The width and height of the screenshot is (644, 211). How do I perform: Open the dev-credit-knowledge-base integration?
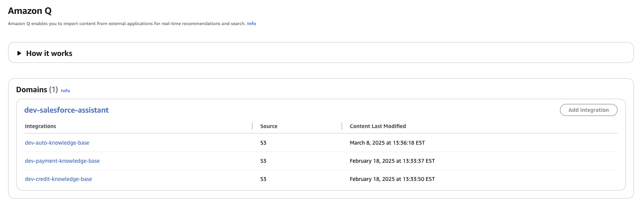pos(58,179)
